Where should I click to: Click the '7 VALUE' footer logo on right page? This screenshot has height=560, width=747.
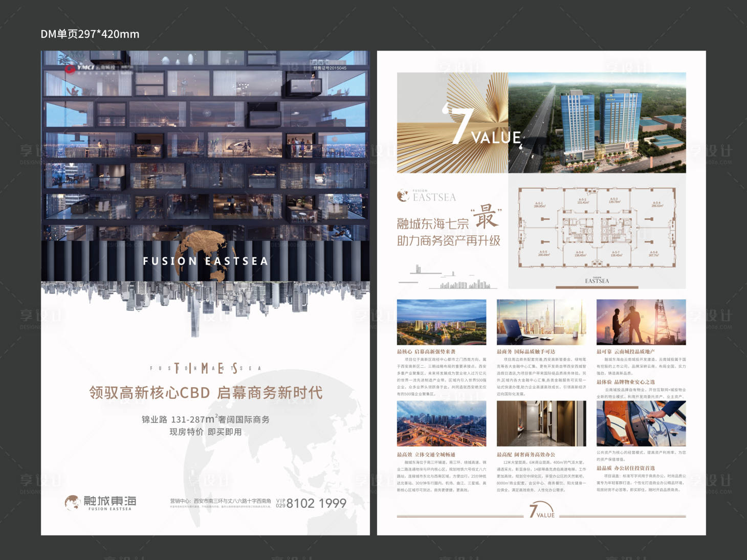(542, 511)
